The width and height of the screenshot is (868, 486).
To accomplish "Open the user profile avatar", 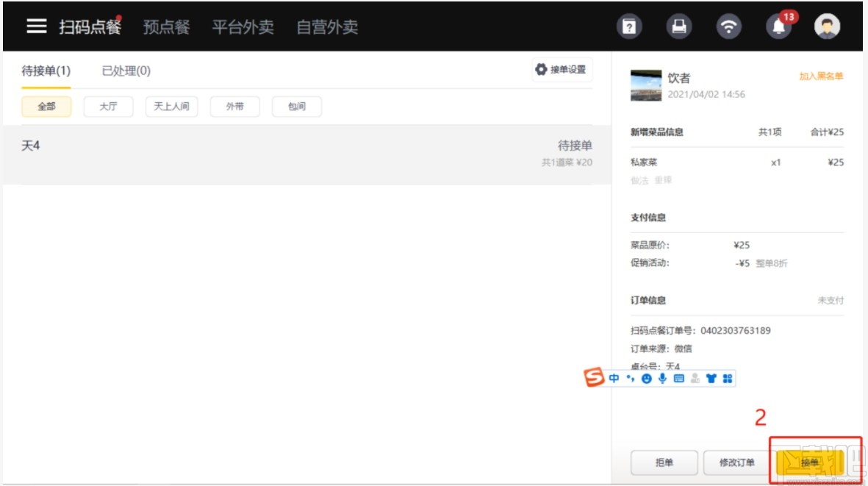I will pos(826,26).
